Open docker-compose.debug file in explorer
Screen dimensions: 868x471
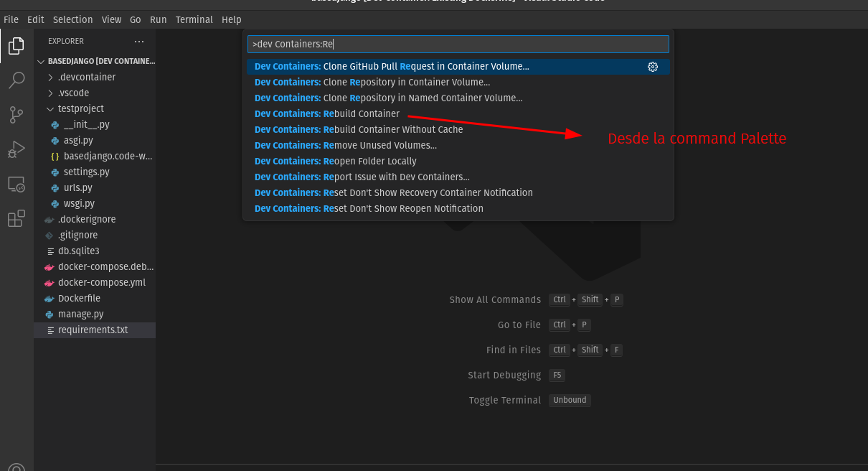coord(95,266)
